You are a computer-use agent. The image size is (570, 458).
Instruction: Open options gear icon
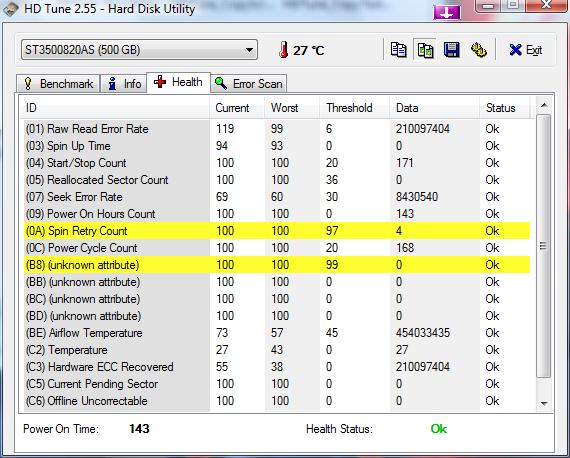click(x=479, y=50)
